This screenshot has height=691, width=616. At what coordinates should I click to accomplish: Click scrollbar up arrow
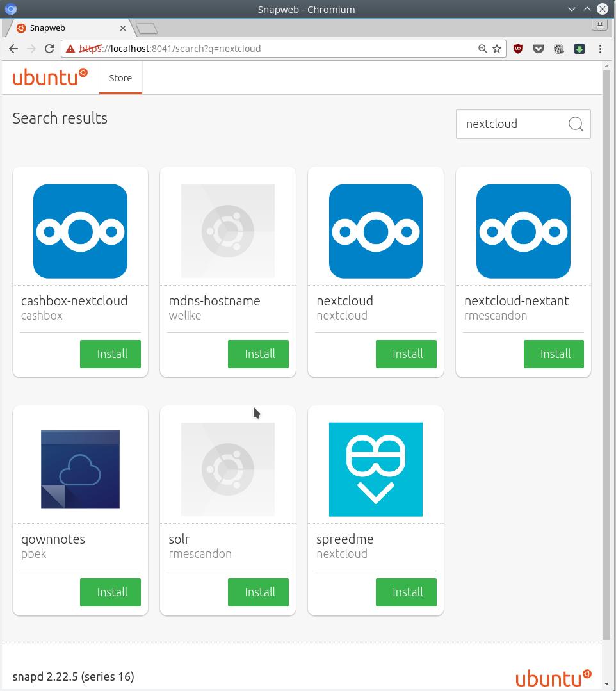607,66
